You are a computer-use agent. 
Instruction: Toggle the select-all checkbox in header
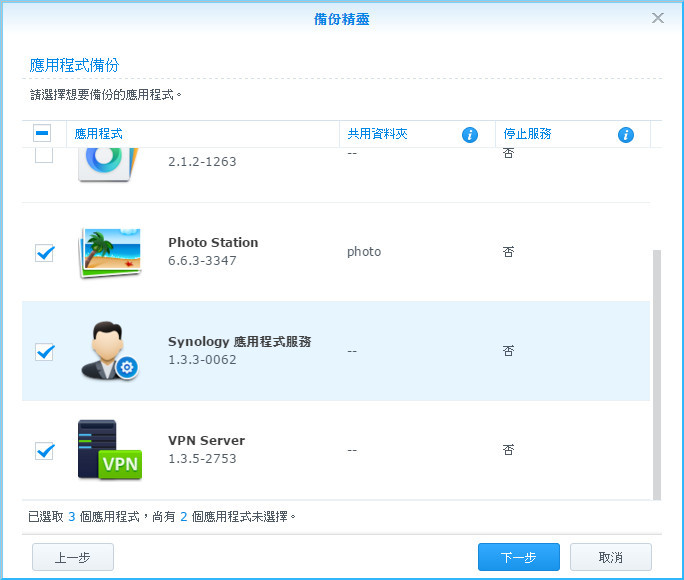click(44, 134)
